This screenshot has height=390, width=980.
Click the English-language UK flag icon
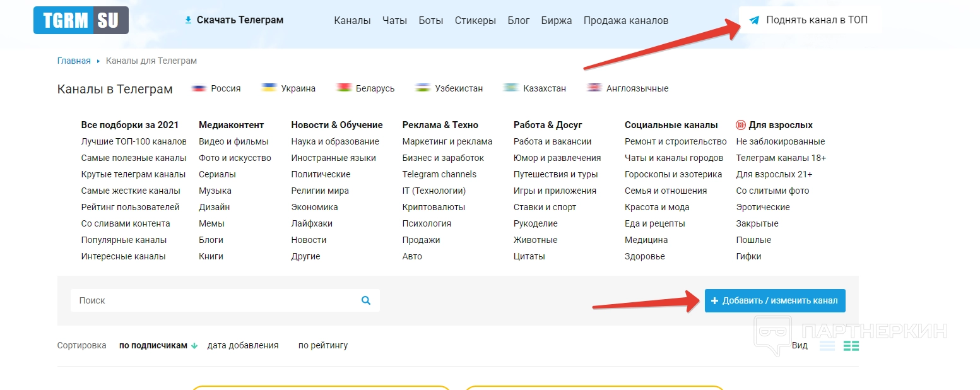click(594, 88)
